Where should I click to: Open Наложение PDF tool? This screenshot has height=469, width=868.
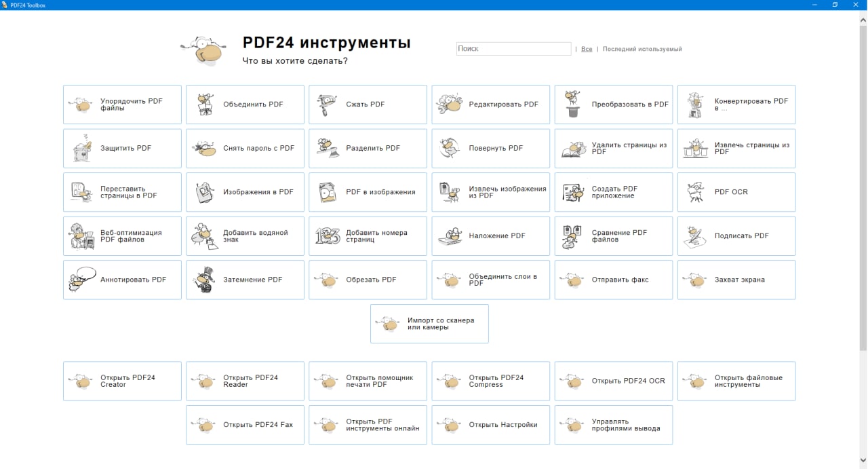click(x=490, y=236)
